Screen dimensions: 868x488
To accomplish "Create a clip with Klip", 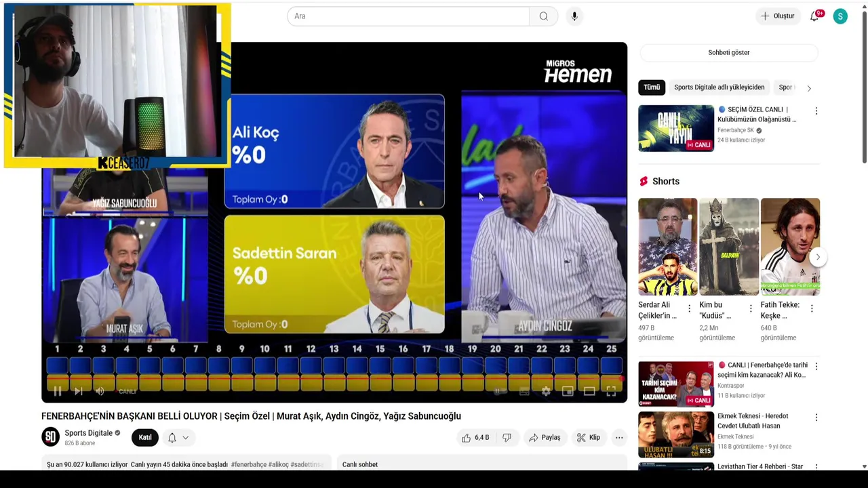I will (588, 438).
